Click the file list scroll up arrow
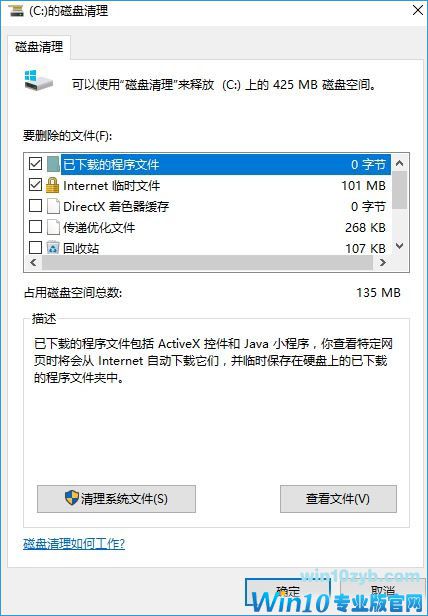Viewport: 428px width, 616px height. (x=400, y=163)
